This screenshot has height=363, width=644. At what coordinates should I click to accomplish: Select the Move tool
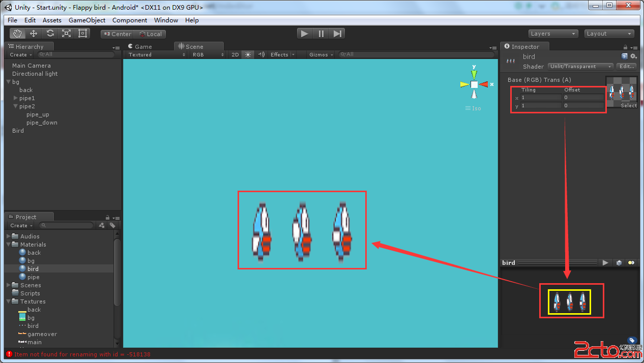(34, 34)
